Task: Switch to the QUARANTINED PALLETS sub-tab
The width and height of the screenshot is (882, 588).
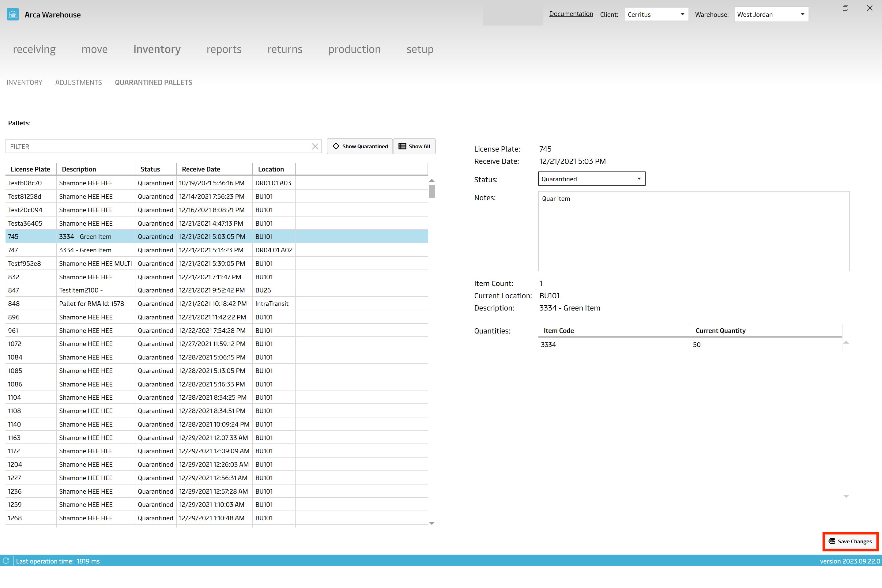Action: (153, 82)
